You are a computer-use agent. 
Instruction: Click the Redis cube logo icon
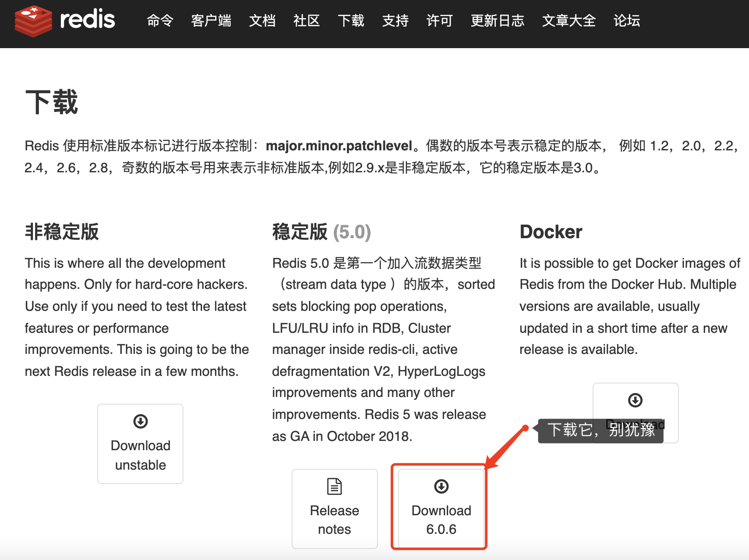[x=33, y=21]
